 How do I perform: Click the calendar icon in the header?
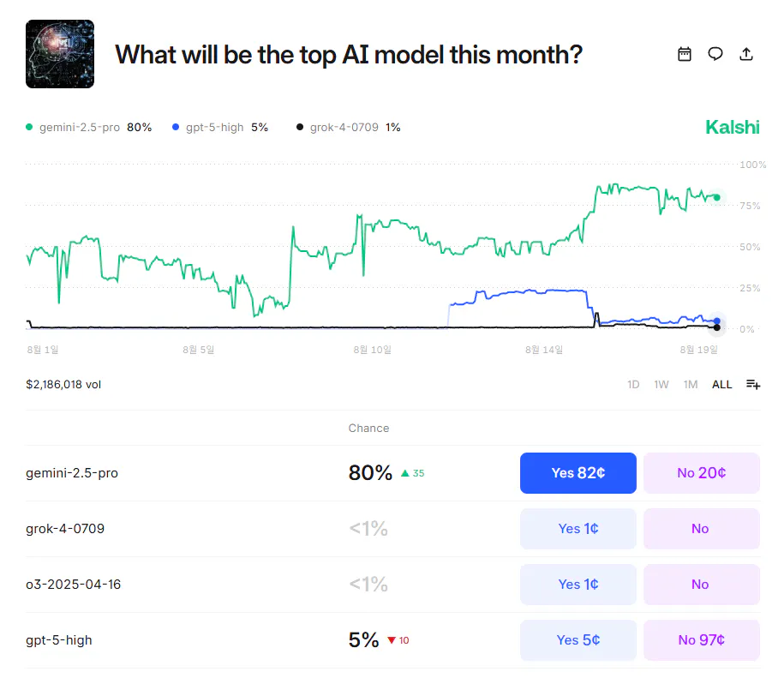tap(684, 54)
